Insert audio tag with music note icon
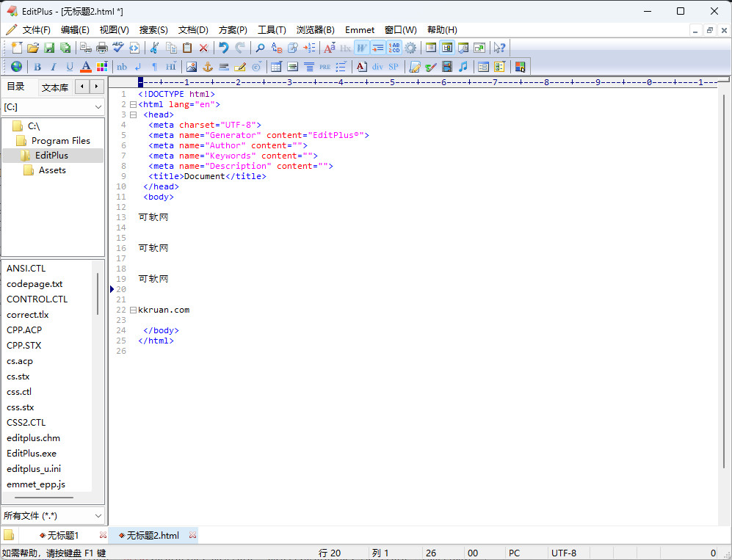Viewport: 732px width, 560px height. tap(463, 67)
